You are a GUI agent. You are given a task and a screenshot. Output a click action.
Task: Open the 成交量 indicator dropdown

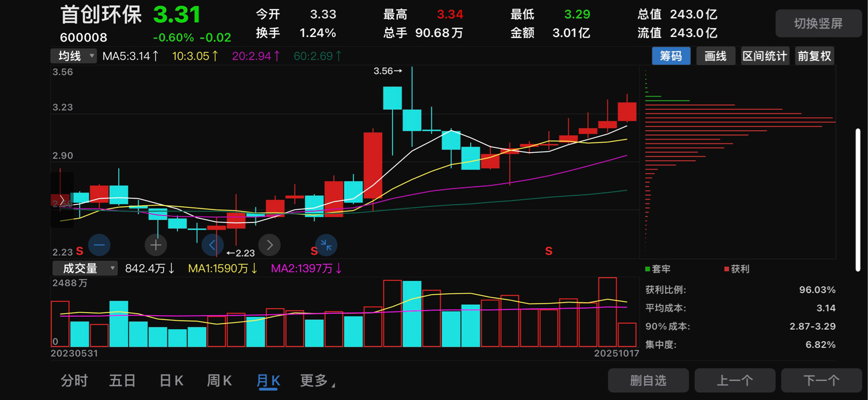[84, 268]
